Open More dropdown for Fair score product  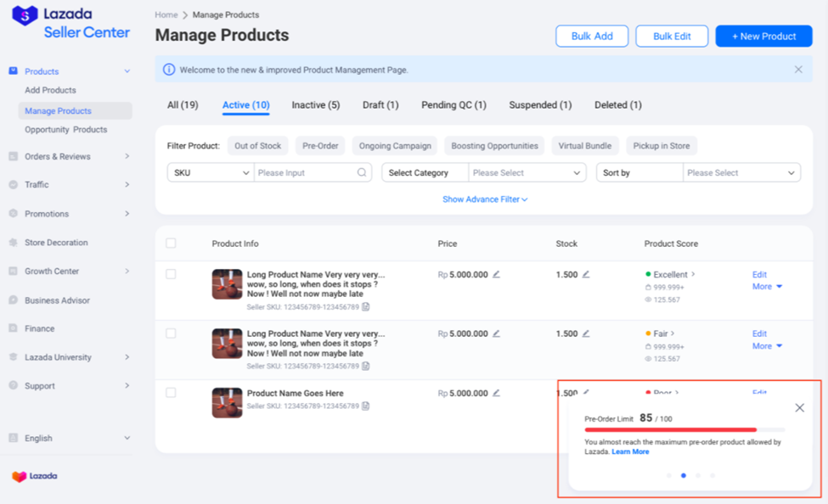pos(767,345)
